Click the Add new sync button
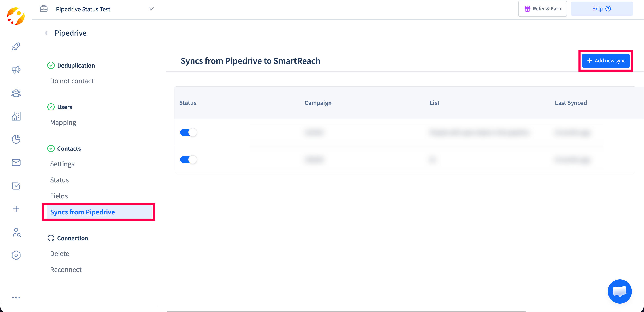This screenshot has height=312, width=644. pos(606,61)
